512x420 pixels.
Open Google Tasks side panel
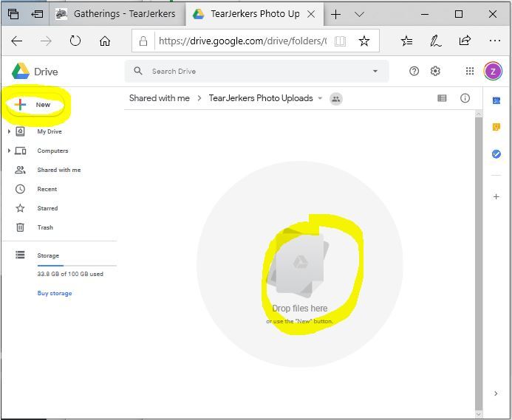(496, 154)
